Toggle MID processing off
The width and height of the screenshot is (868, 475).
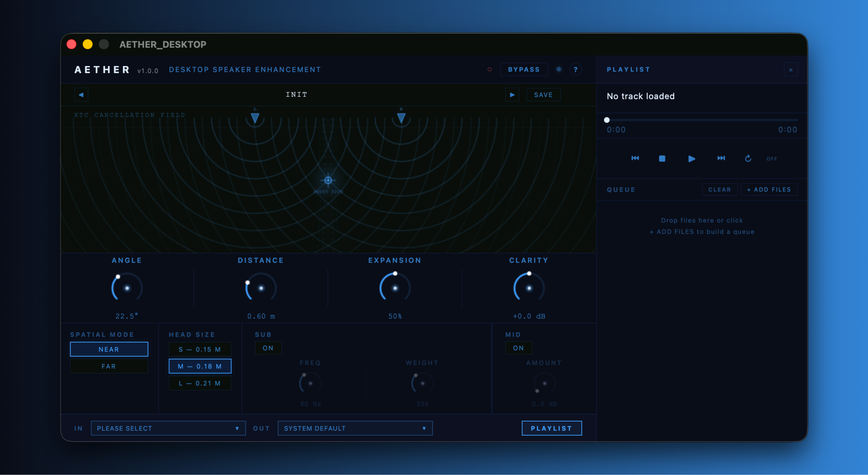pos(519,348)
